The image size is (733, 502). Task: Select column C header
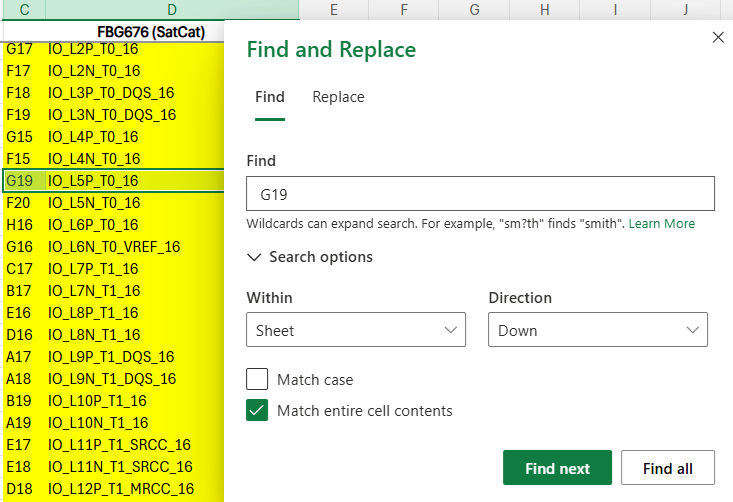[24, 9]
